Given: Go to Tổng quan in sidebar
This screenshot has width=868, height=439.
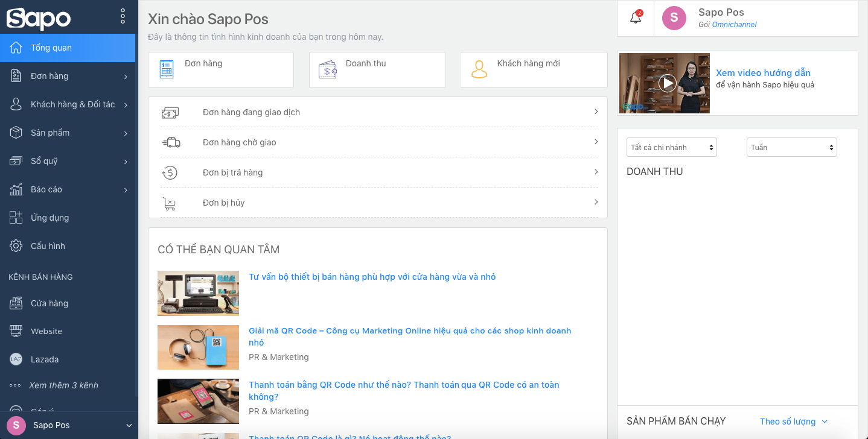Looking at the screenshot, I should coord(51,48).
